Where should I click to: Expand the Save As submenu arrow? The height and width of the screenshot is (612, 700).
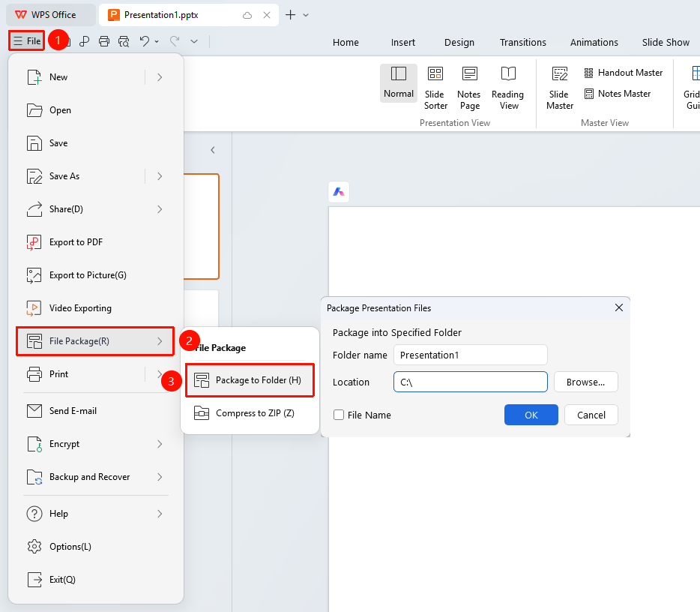(x=160, y=176)
